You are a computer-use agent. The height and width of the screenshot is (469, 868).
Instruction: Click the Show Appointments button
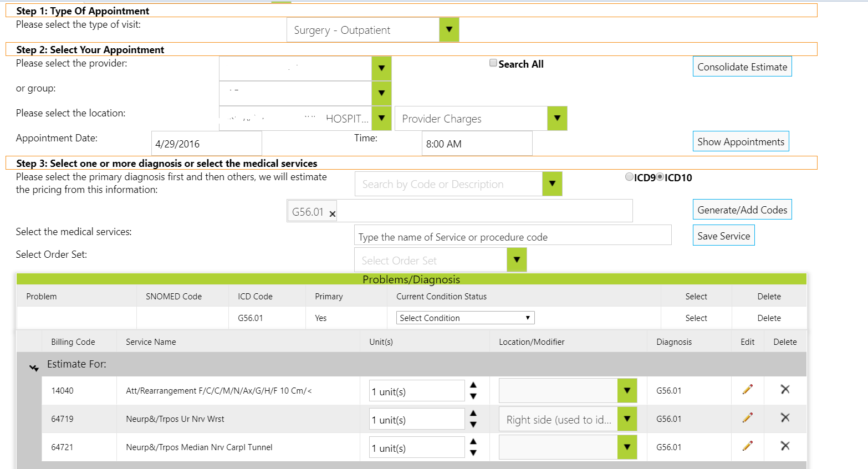tap(741, 141)
